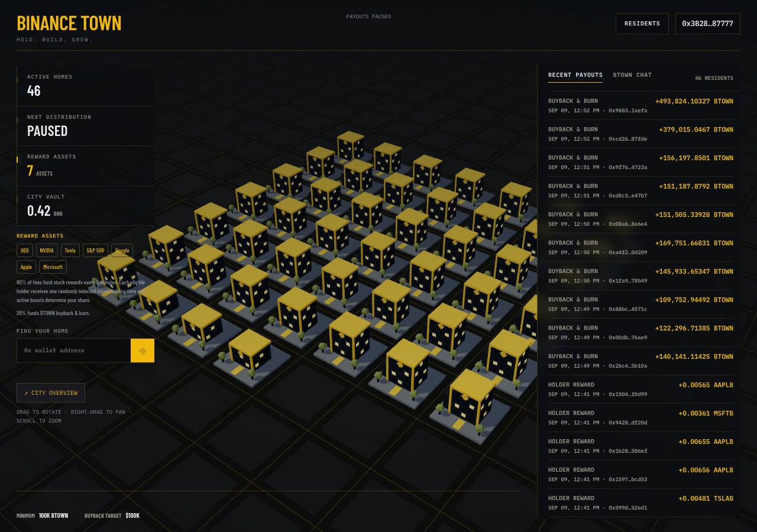
Task: Select the NVIDIA reward asset chip
Action: tap(47, 251)
